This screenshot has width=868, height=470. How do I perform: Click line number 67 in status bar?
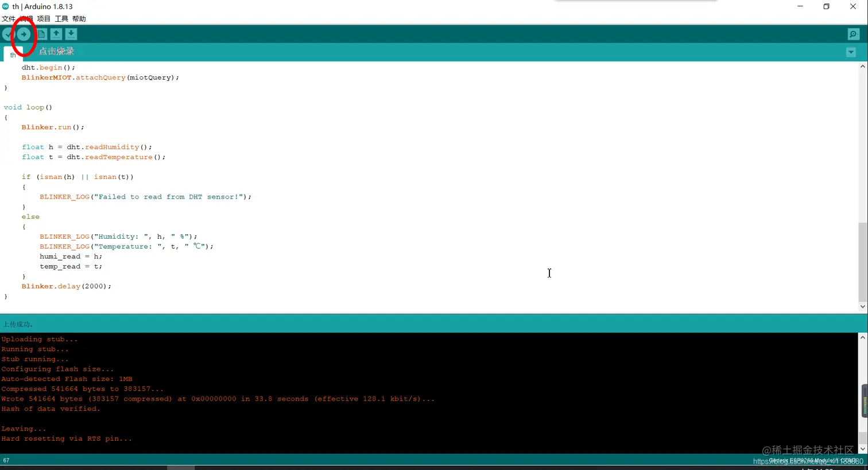(x=6, y=460)
